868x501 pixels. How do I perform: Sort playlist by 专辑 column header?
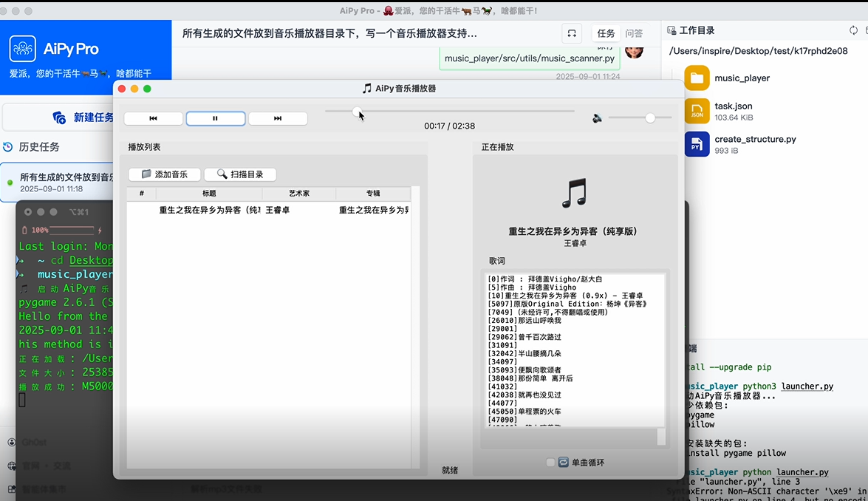[x=373, y=193]
